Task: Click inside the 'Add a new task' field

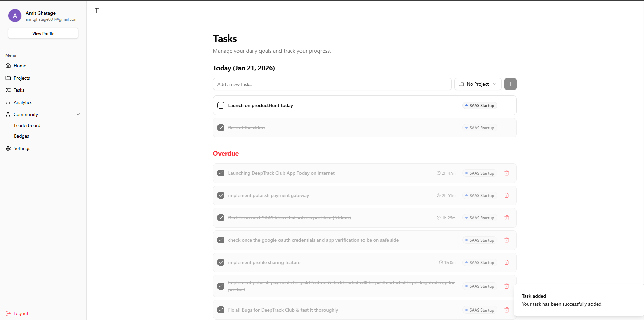Action: (x=332, y=84)
